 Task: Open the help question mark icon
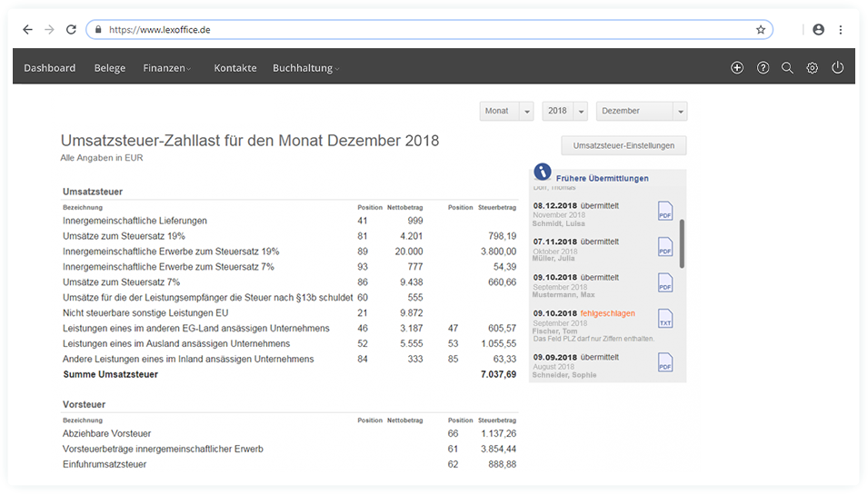pos(763,68)
